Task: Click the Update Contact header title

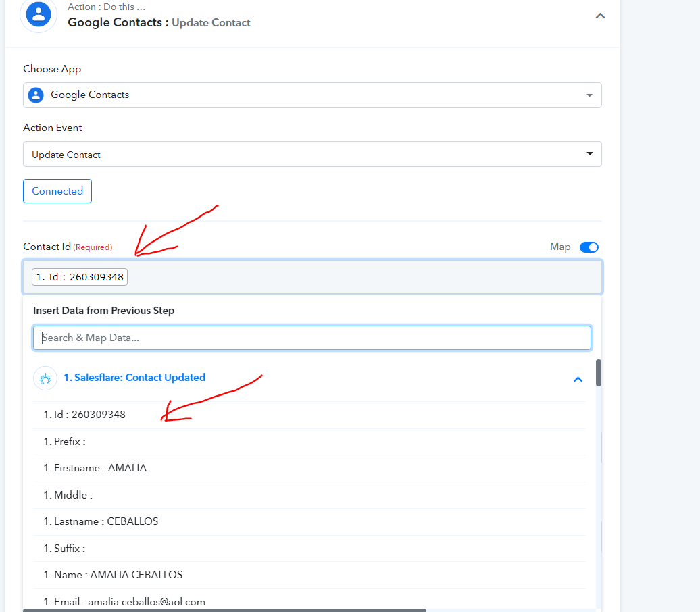Action: [211, 23]
